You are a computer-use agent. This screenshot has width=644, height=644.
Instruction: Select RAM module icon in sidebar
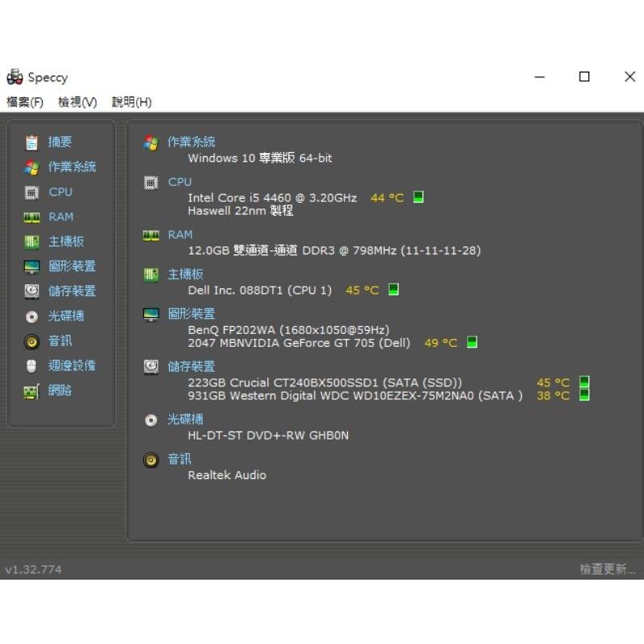(31, 217)
